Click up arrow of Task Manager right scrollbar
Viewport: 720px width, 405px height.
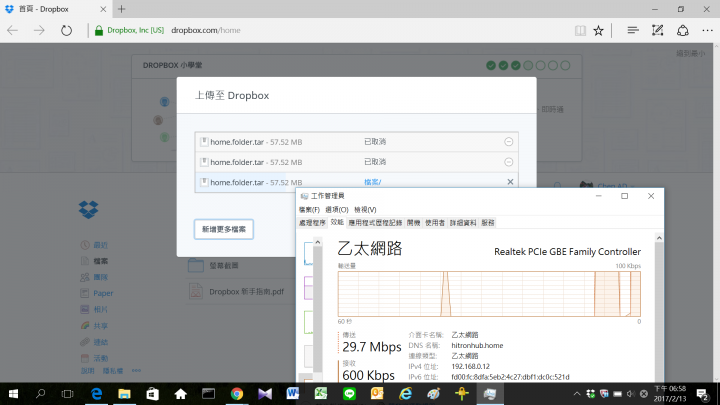(659, 238)
